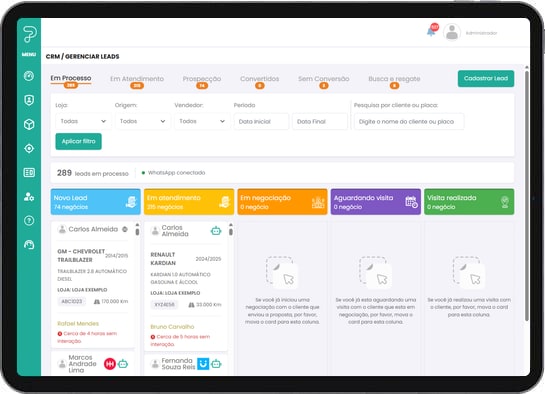Click seller name Bruno Carvalho

tap(172, 327)
